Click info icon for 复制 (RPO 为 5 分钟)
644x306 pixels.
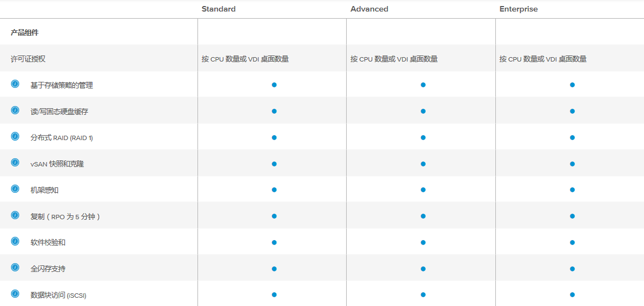(15, 215)
